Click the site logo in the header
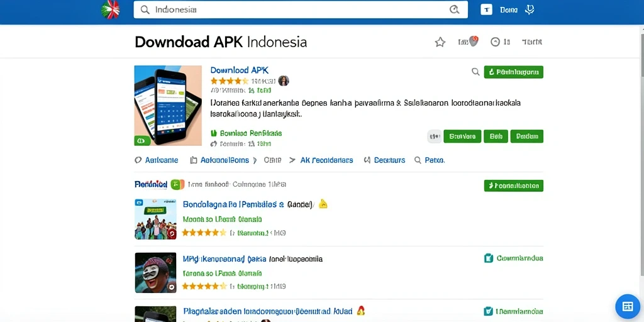This screenshot has width=644, height=322. point(111,9)
